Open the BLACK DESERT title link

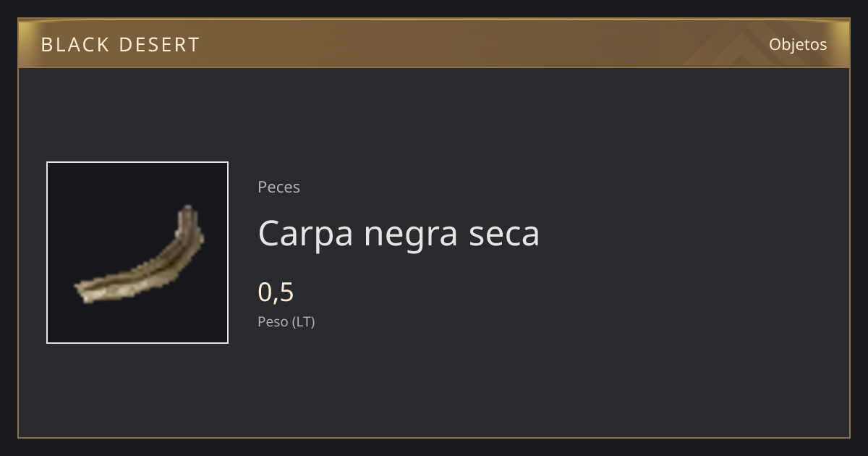(120, 45)
